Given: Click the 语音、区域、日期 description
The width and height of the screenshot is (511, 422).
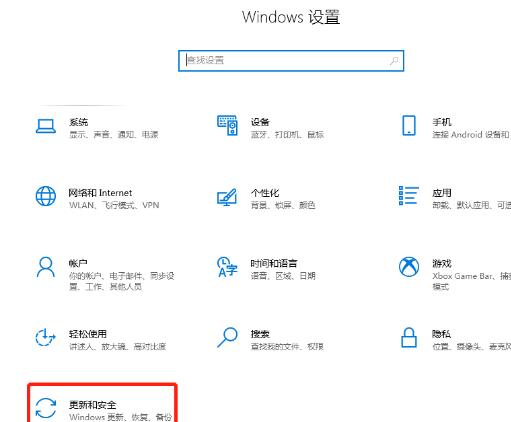Looking at the screenshot, I should [x=283, y=276].
